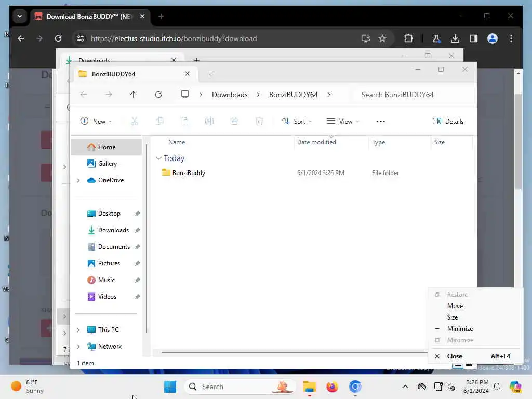532x399 pixels.
Task: Click the Delete trash icon in toolbar
Action: coord(259,121)
